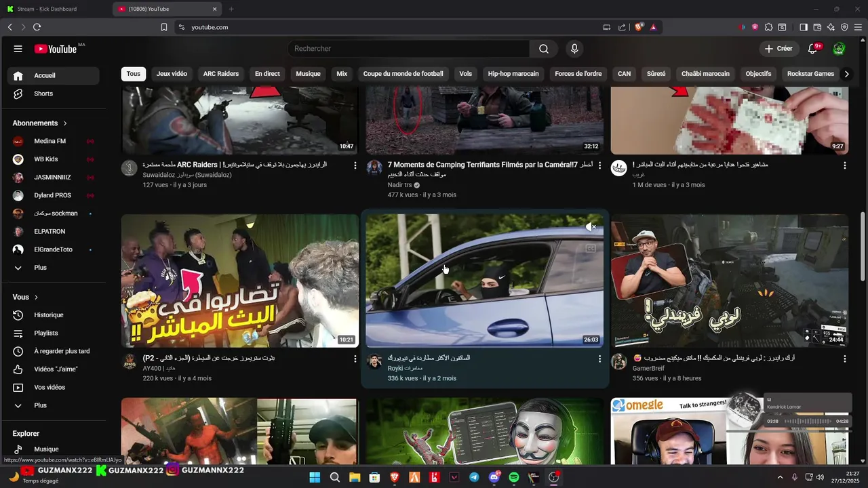Seek in the Kendrick Lamar track waveform
Screen dimensions: 868x488
(808, 421)
